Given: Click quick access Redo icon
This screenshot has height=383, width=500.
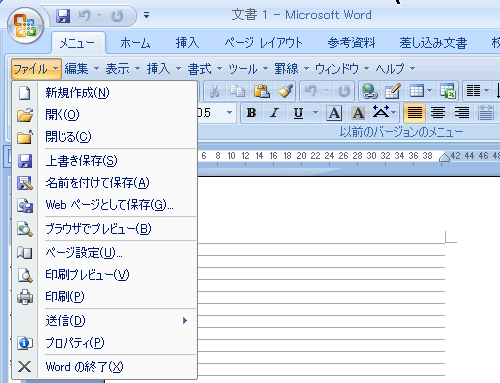Looking at the screenshot, I should 117,16.
